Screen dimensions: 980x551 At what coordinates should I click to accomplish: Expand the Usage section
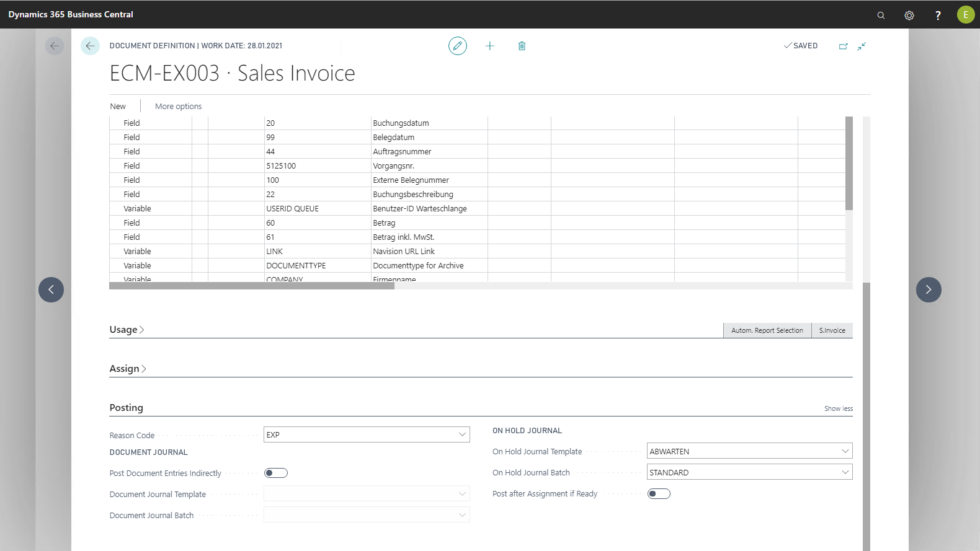point(127,330)
